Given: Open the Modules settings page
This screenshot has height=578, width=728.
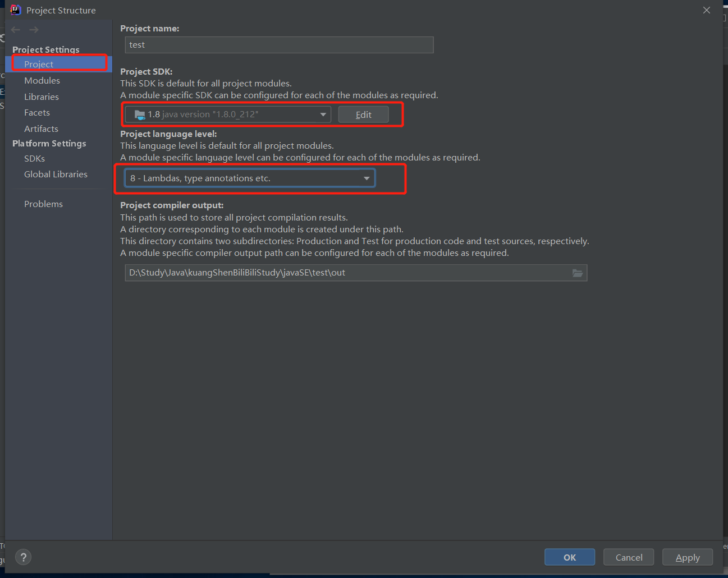Looking at the screenshot, I should pos(42,80).
